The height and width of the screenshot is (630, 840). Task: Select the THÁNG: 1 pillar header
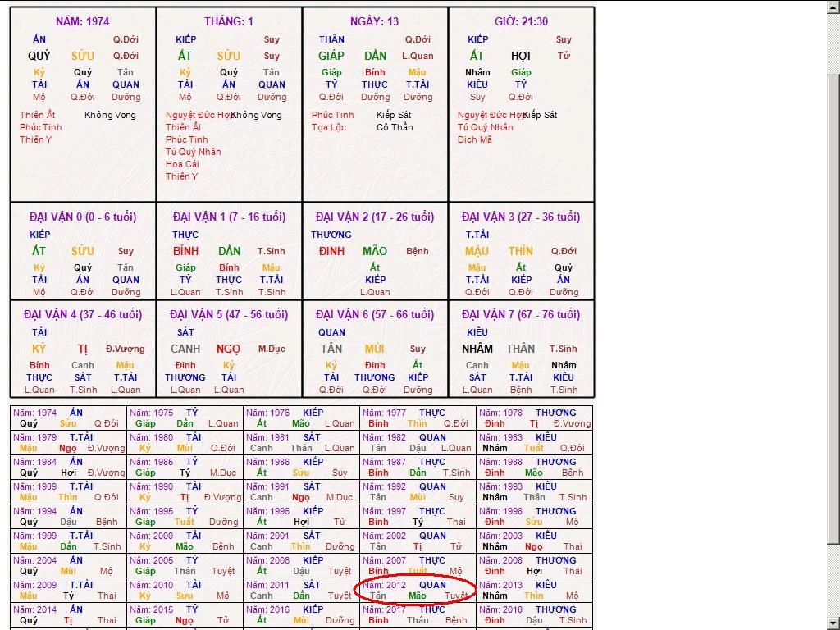229,21
